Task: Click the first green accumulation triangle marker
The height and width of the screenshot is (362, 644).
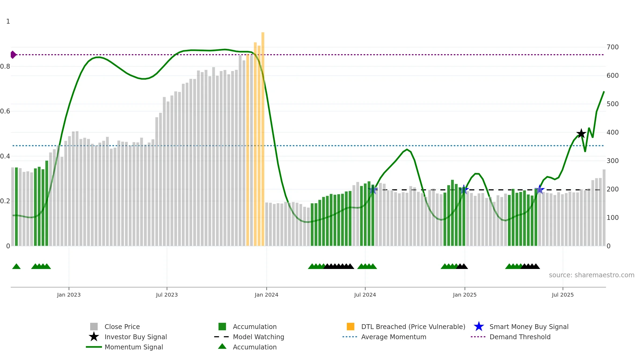Action: pyautogui.click(x=16, y=266)
